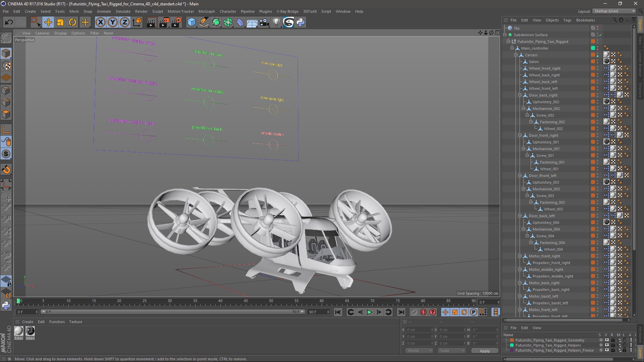Click the Undo arrow icon

point(9,22)
